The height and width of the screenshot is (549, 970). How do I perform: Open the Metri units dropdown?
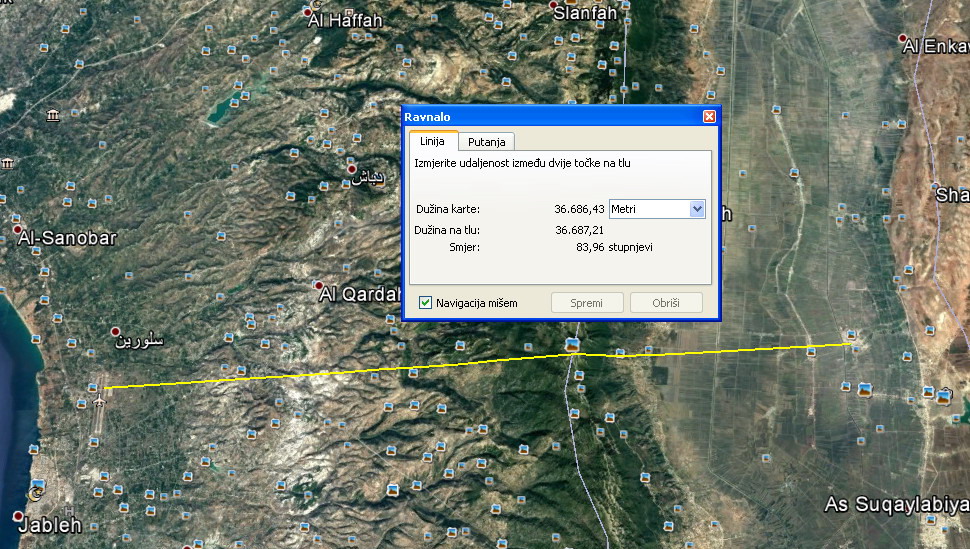[697, 209]
